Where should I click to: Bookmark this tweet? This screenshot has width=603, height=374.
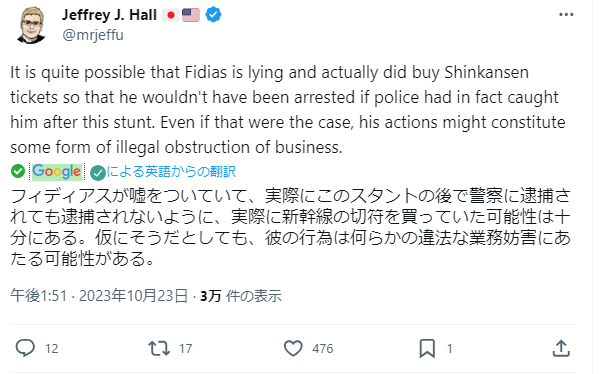click(427, 349)
